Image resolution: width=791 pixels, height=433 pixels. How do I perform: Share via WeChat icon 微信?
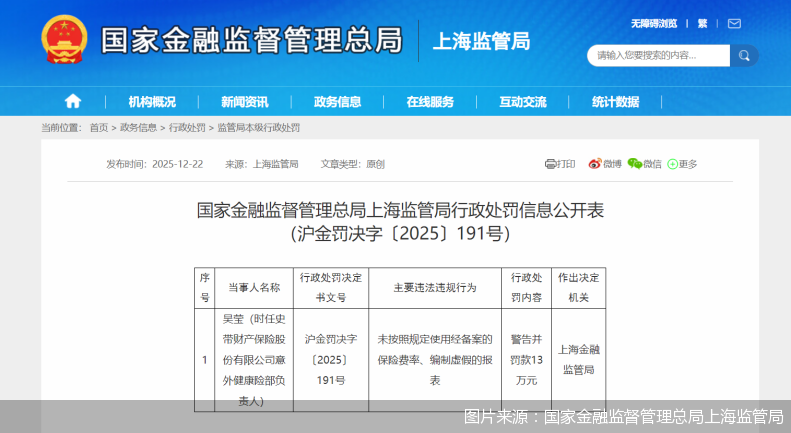click(x=644, y=164)
